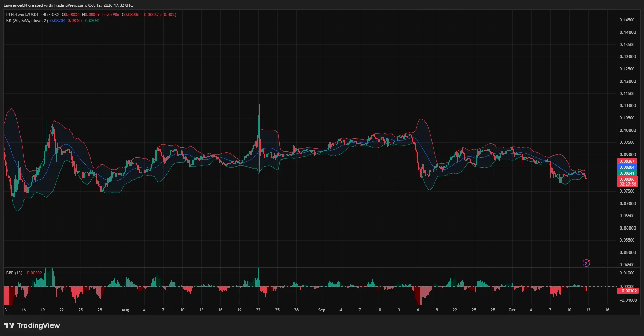Click the 0.06000 price axis level
Viewport: 644px width, 336px height.
(627, 228)
